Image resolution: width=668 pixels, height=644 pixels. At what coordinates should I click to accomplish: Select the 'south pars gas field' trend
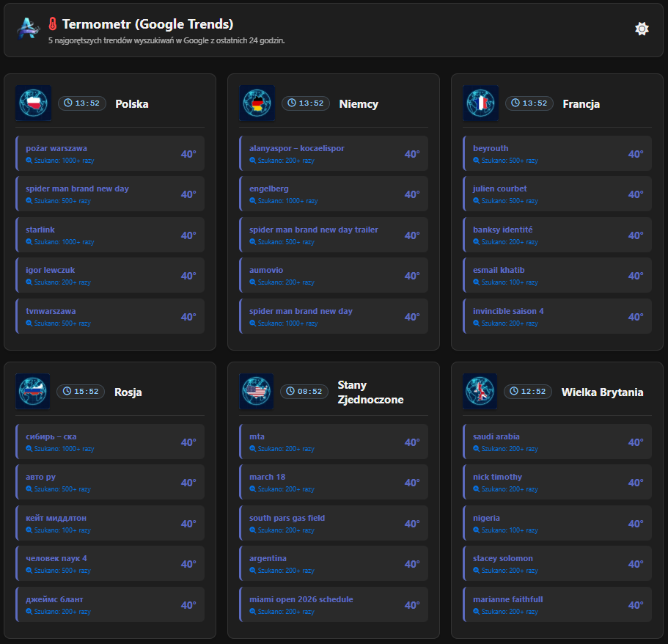click(x=334, y=523)
